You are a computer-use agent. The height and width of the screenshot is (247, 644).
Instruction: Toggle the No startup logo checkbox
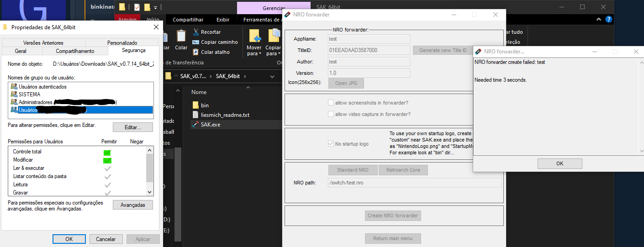click(x=331, y=144)
